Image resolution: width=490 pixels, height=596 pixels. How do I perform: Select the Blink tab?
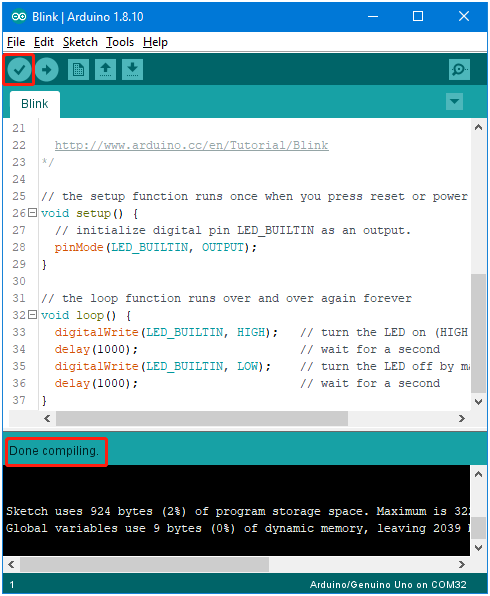point(35,104)
